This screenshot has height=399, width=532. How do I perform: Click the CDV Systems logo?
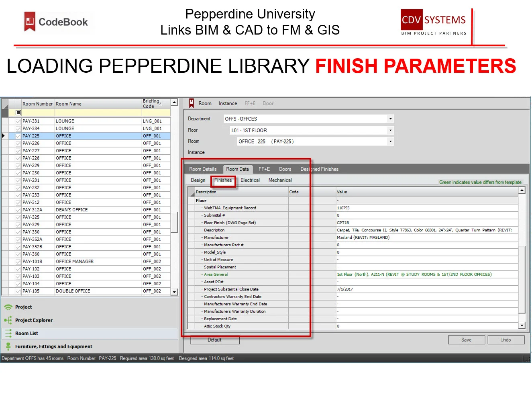click(434, 23)
